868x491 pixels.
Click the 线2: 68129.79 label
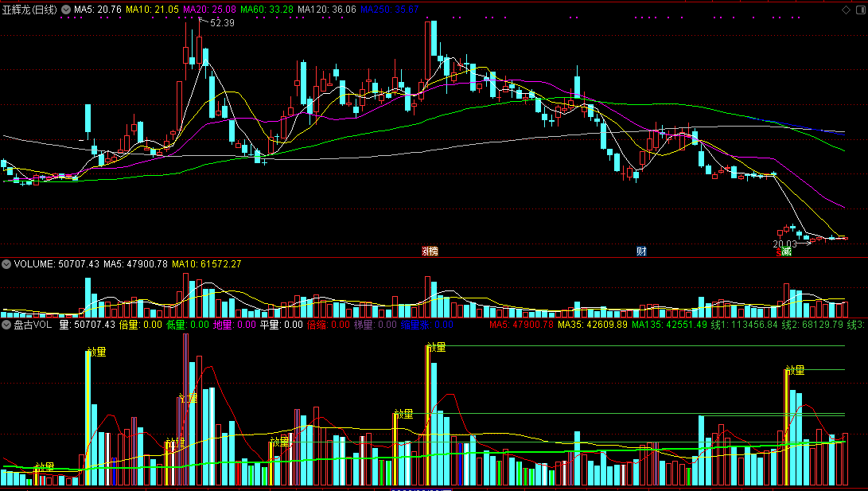[x=812, y=325]
